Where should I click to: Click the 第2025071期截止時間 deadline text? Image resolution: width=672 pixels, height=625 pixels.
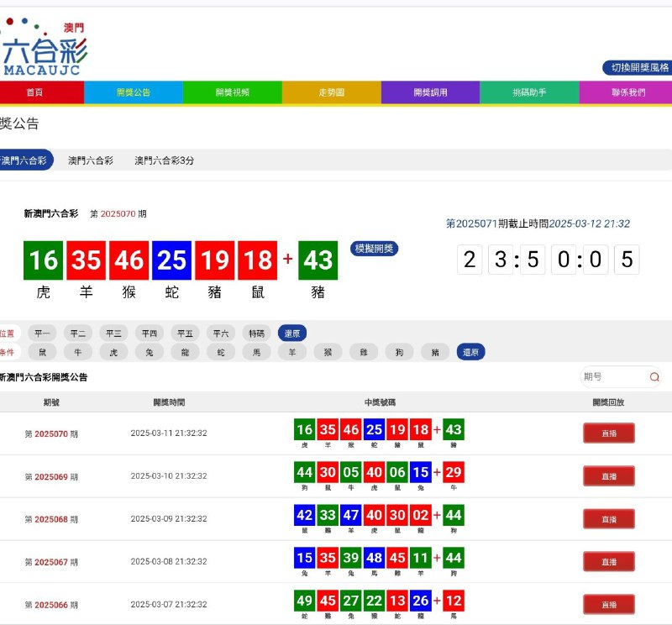pos(538,223)
